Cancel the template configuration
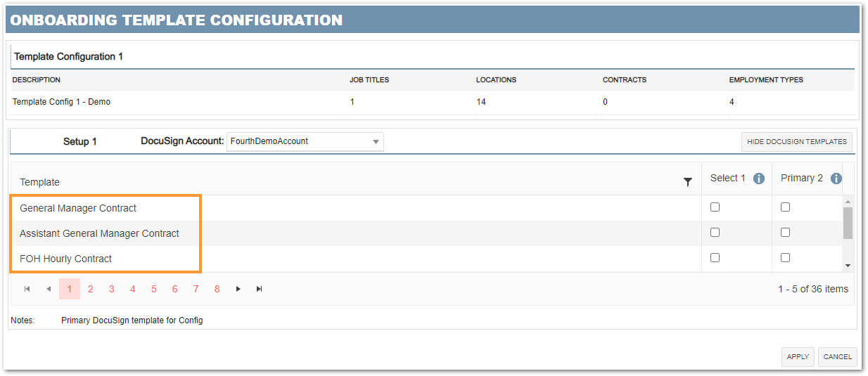Screen dimensions: 868x376 pos(837,356)
